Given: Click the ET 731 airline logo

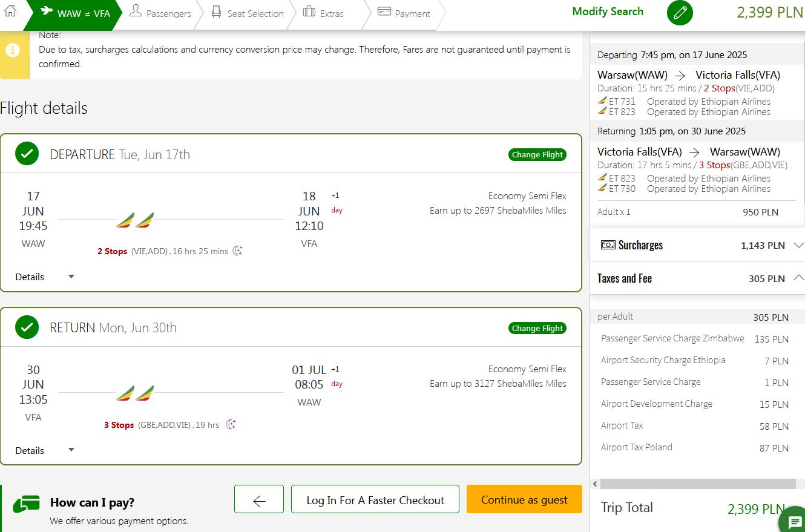Looking at the screenshot, I should coord(602,100).
